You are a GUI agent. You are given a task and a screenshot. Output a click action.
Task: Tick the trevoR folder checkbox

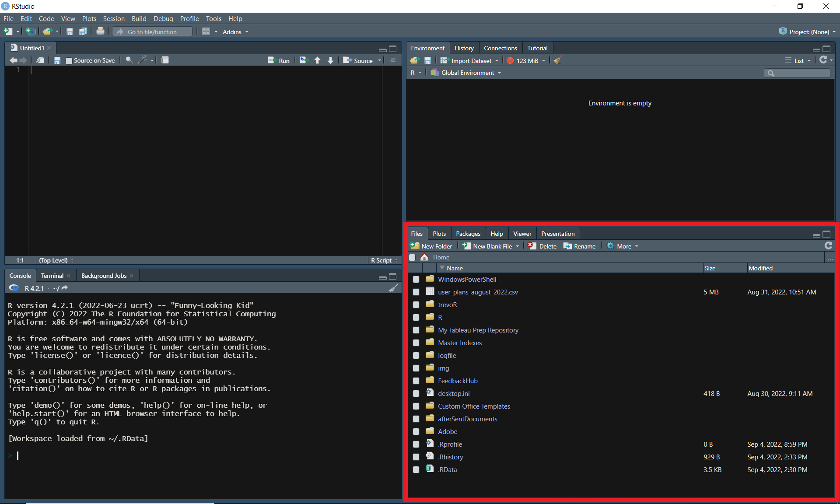pos(416,305)
